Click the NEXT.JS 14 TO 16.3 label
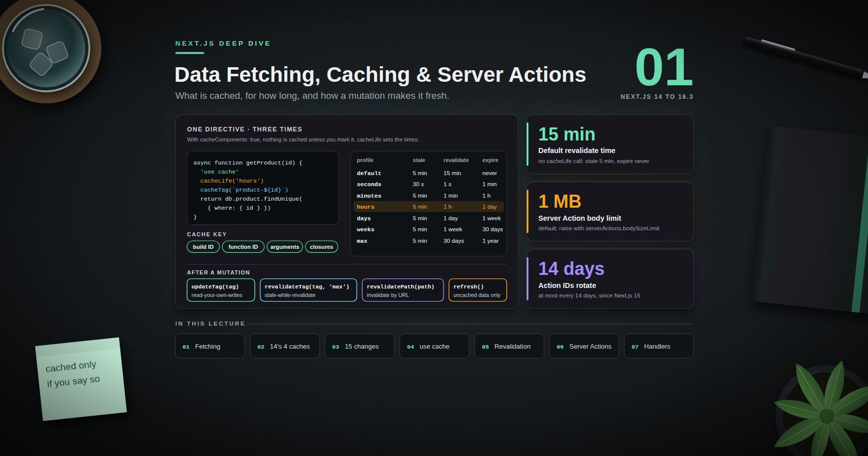The width and height of the screenshot is (868, 456). click(657, 96)
